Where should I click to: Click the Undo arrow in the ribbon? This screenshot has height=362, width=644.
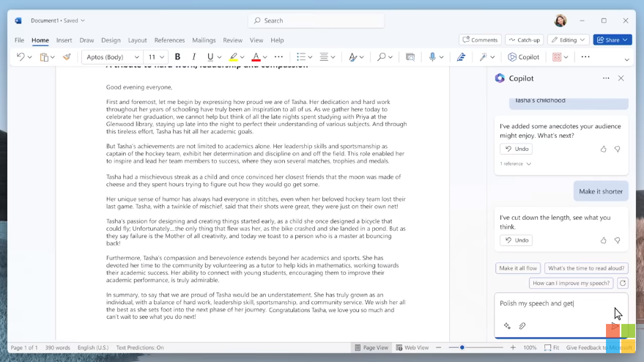[20, 57]
